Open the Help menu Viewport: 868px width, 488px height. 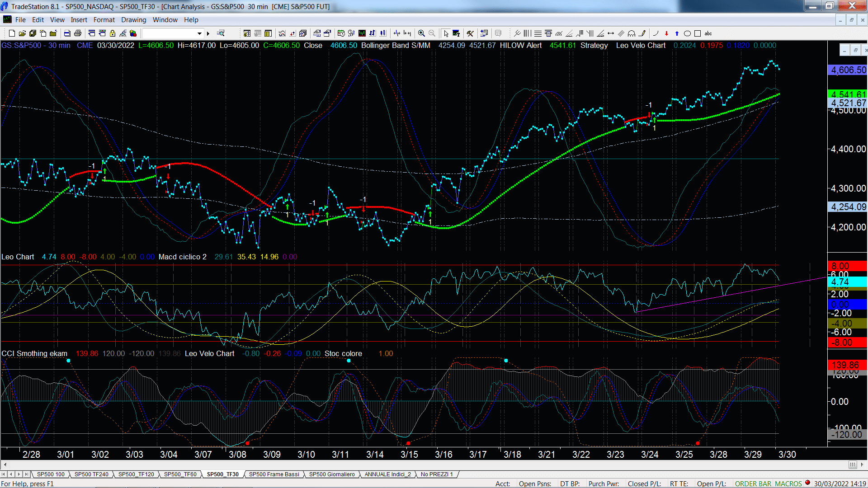[191, 20]
